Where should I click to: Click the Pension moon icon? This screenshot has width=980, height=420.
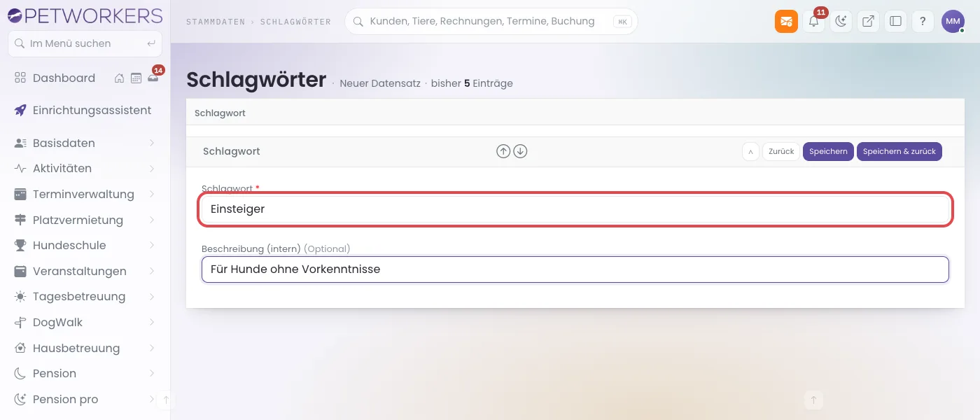point(20,373)
